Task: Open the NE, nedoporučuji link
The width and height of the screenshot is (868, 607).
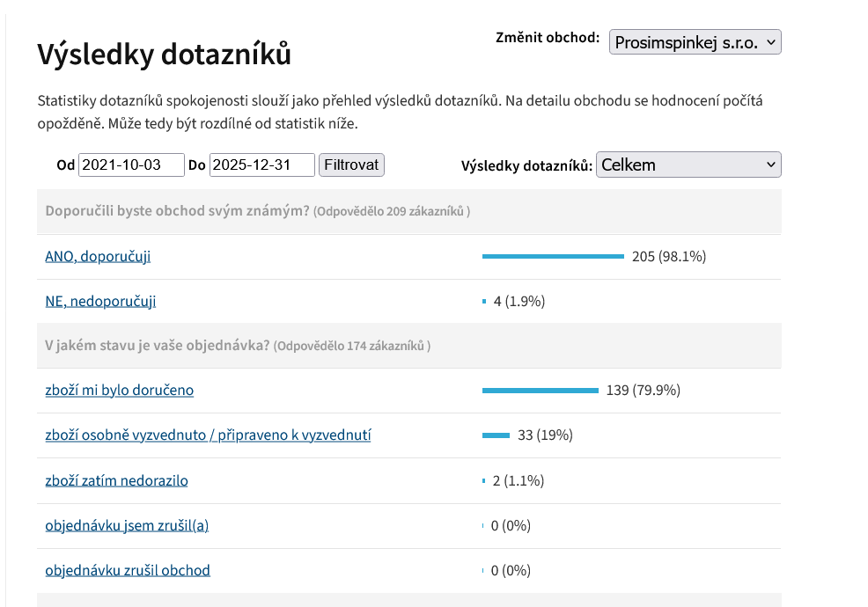Action: pyautogui.click(x=100, y=301)
